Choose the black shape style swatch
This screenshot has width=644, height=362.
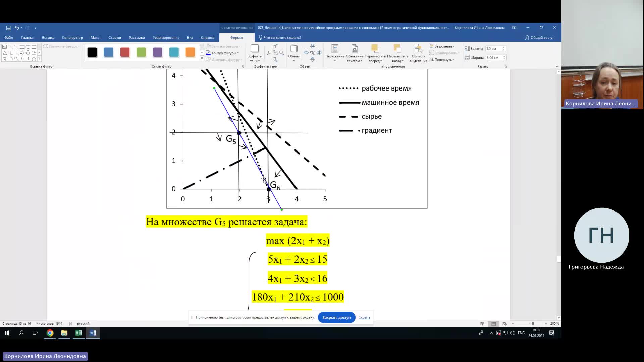[x=92, y=52]
